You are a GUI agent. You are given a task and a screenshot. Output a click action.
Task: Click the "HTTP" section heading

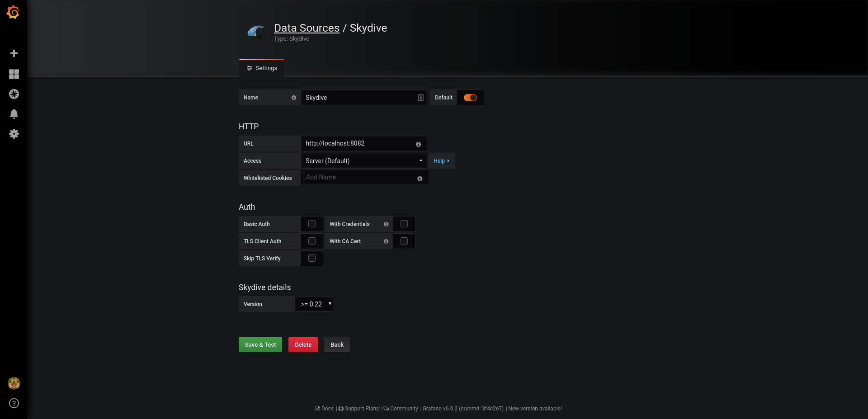click(249, 127)
